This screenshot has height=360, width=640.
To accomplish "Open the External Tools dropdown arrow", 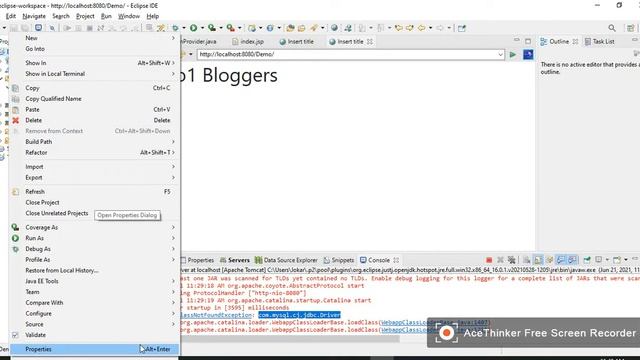I will pos(240,28).
